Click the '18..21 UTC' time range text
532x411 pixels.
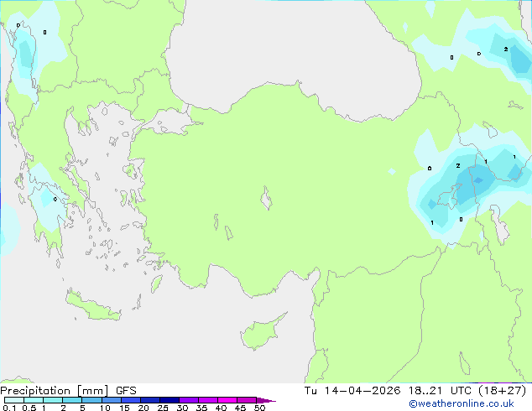pyautogui.click(x=440, y=391)
